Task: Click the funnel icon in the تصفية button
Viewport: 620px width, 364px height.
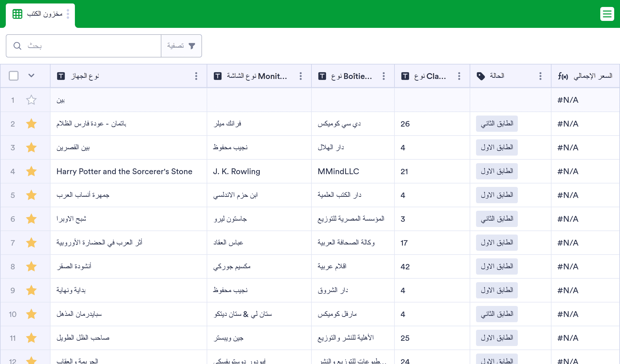Action: (x=192, y=46)
